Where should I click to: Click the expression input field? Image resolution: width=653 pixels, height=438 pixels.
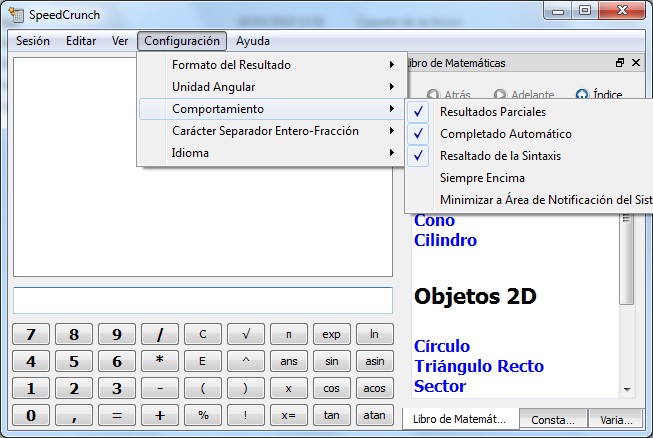pyautogui.click(x=203, y=300)
